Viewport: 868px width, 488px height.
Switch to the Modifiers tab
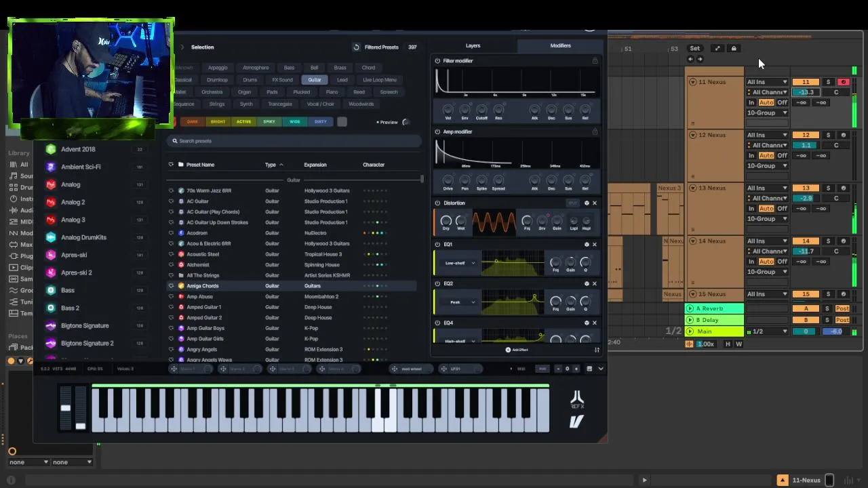pyautogui.click(x=560, y=46)
